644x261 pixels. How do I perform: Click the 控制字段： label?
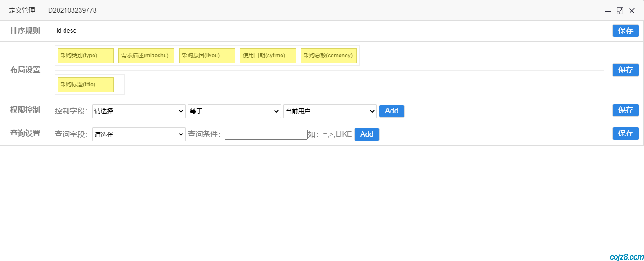point(72,111)
